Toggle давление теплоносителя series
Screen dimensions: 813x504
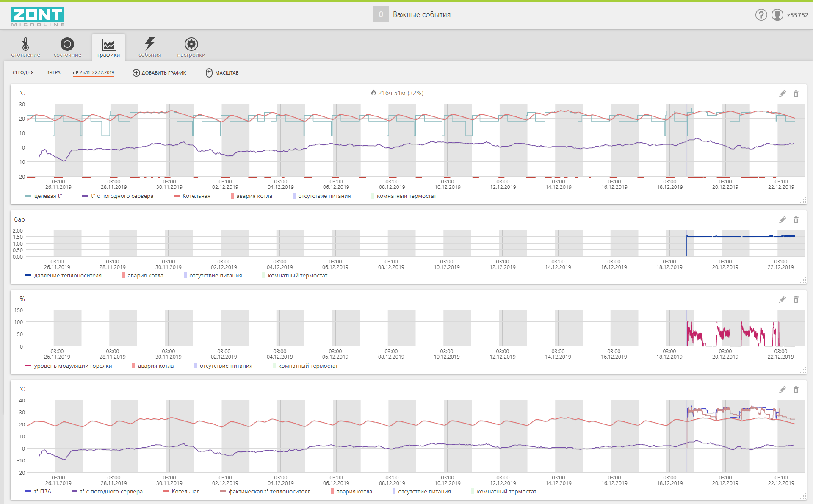click(x=64, y=276)
